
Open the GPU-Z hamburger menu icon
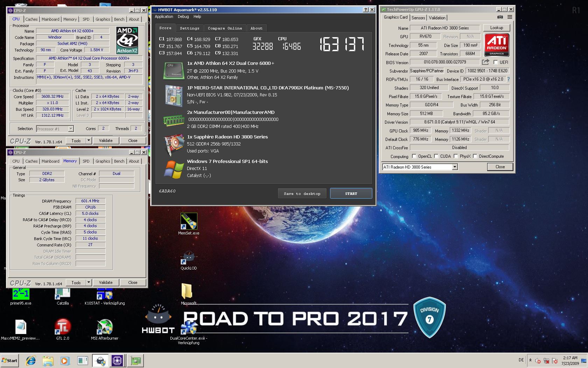510,17
